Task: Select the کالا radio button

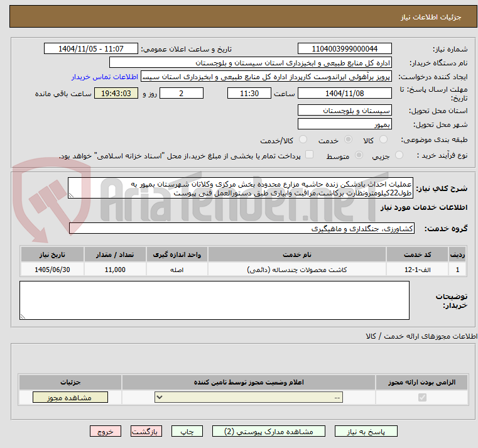Action: point(383,139)
